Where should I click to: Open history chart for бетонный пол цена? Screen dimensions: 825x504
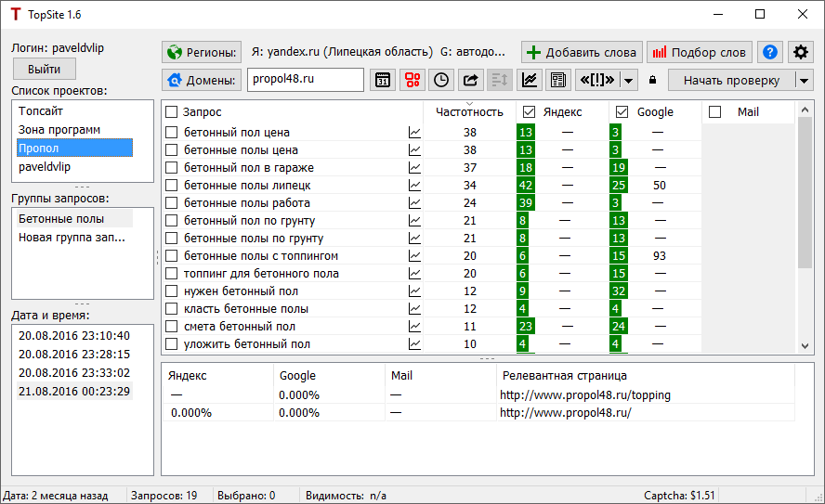point(414,133)
